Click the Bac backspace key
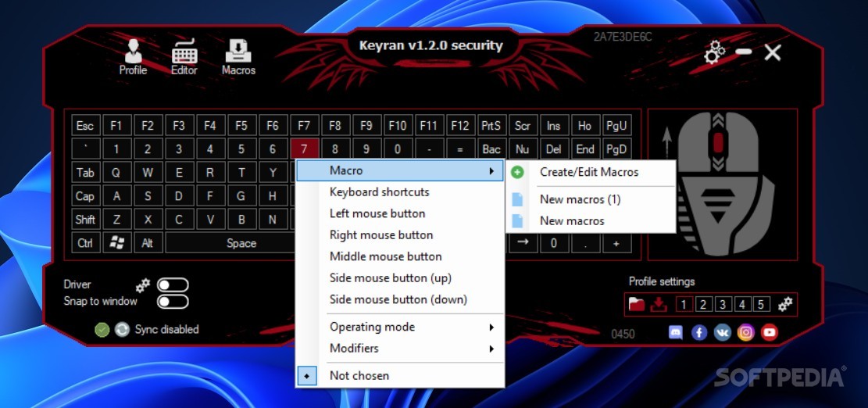868x408 pixels. coord(491,149)
